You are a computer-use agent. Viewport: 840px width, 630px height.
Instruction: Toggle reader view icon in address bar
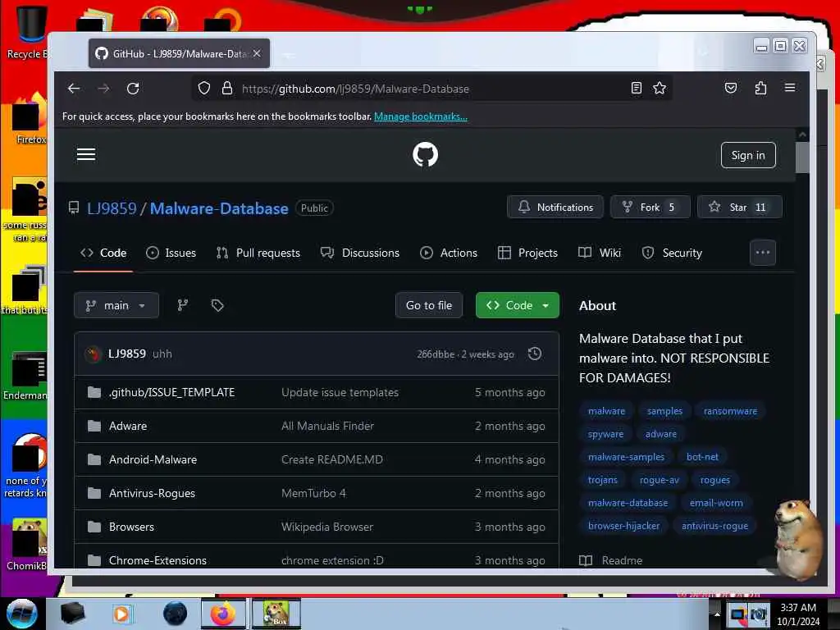click(636, 88)
